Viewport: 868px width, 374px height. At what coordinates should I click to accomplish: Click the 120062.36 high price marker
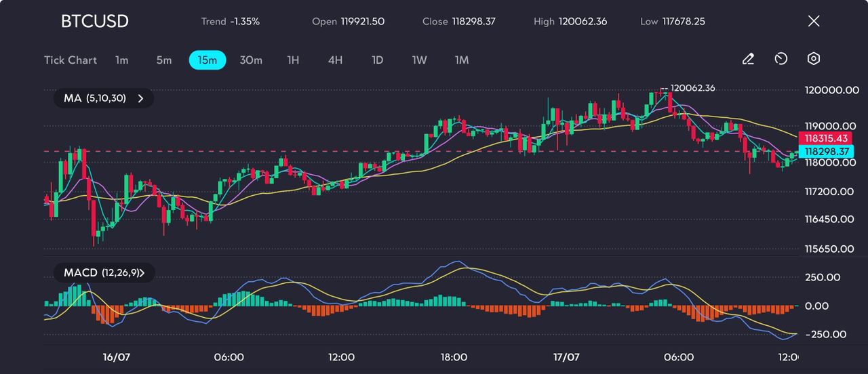tap(692, 88)
